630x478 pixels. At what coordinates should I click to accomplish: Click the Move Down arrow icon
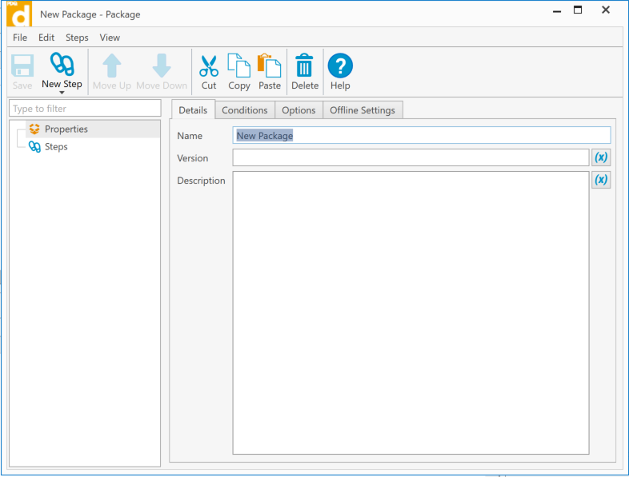coord(162,65)
